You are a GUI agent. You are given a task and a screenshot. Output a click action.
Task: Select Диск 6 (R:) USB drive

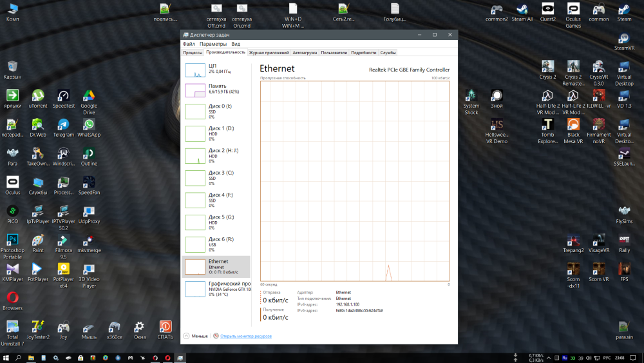coord(215,244)
